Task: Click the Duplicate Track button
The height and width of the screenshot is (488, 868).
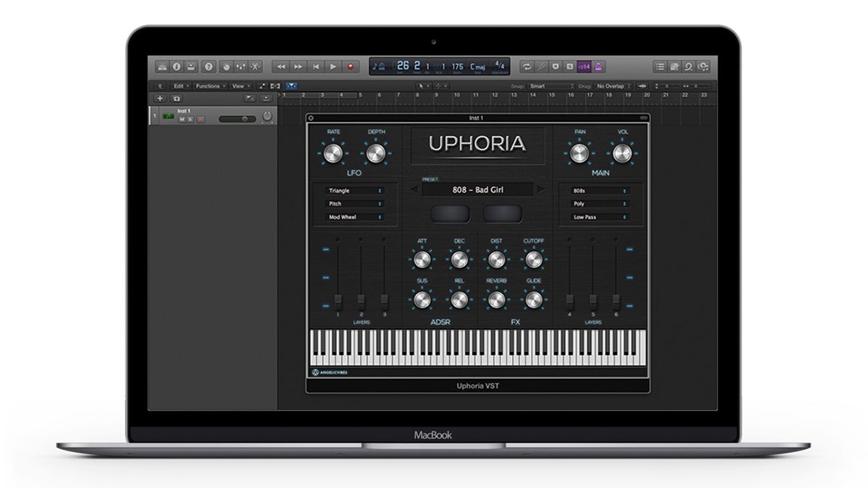Action: 176,98
